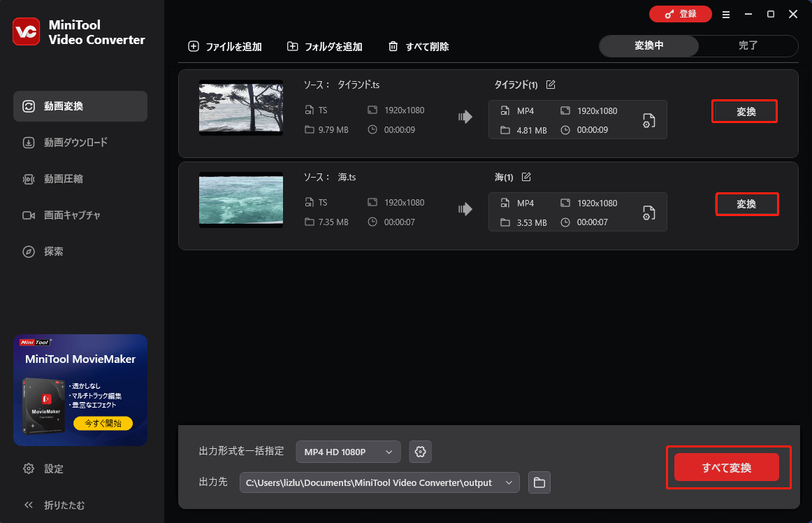Click the 動画変換 sidebar icon
The height and width of the screenshot is (523, 812).
(29, 106)
